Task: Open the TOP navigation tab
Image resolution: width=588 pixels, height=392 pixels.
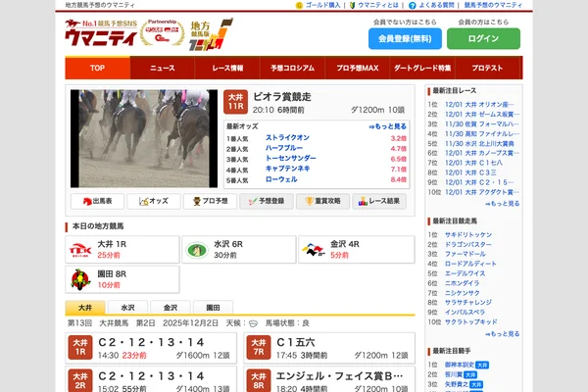Action: 97,68
